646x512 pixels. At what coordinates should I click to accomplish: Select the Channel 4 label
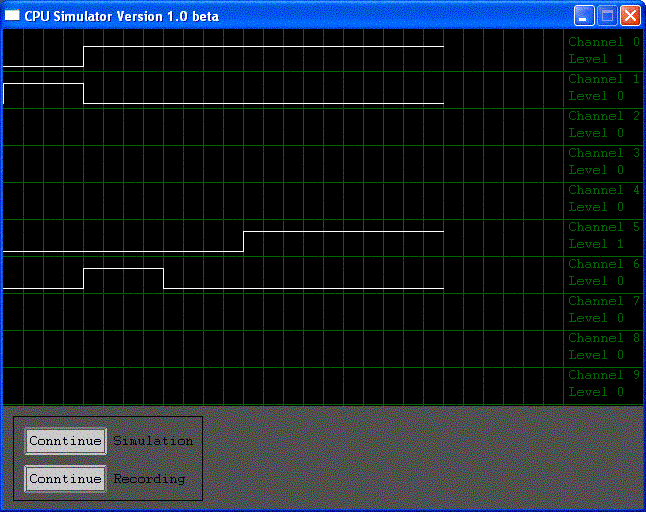click(604, 190)
